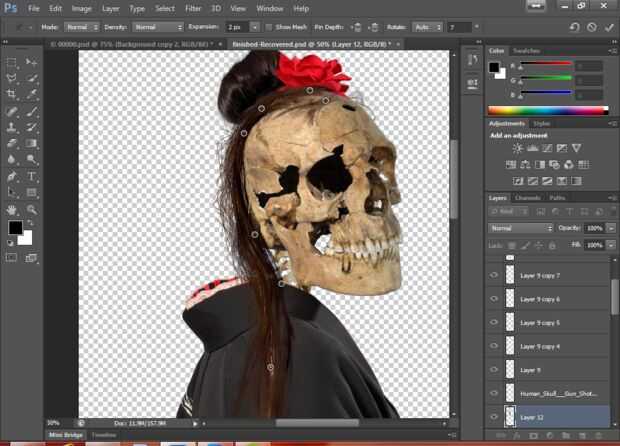Open the Timeline tab
The height and width of the screenshot is (446, 620).
point(104,435)
